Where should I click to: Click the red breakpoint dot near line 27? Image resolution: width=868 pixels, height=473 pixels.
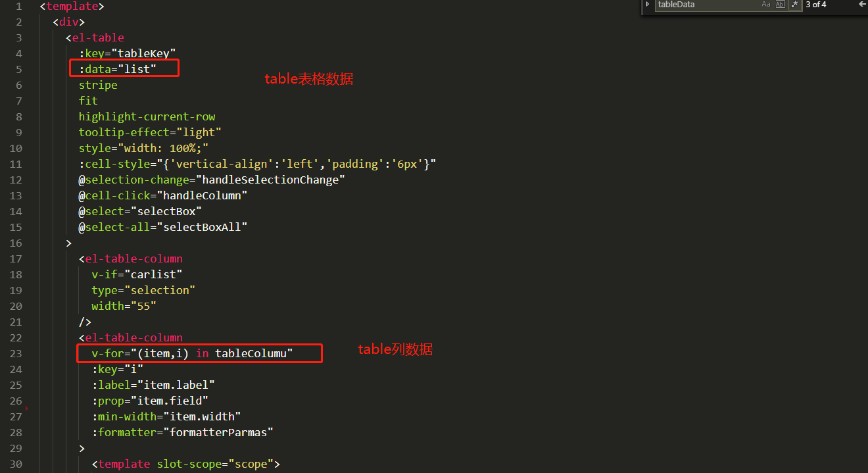(x=26, y=409)
